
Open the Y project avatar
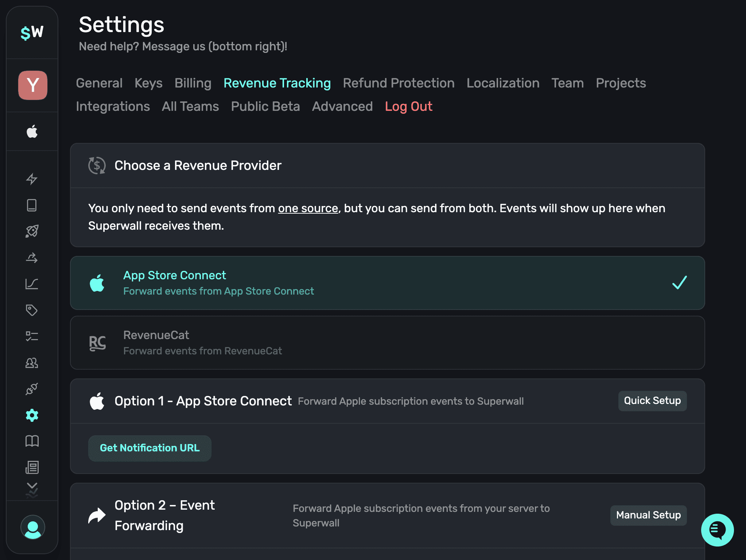33,85
